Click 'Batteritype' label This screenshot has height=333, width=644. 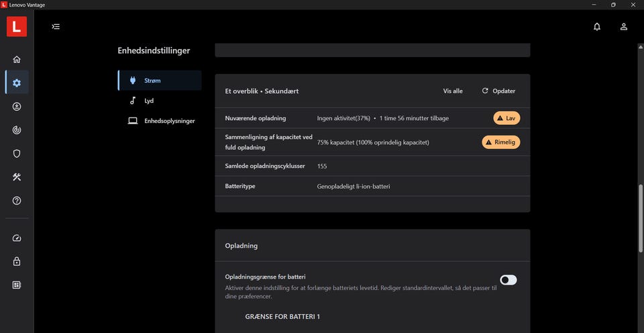(240, 186)
